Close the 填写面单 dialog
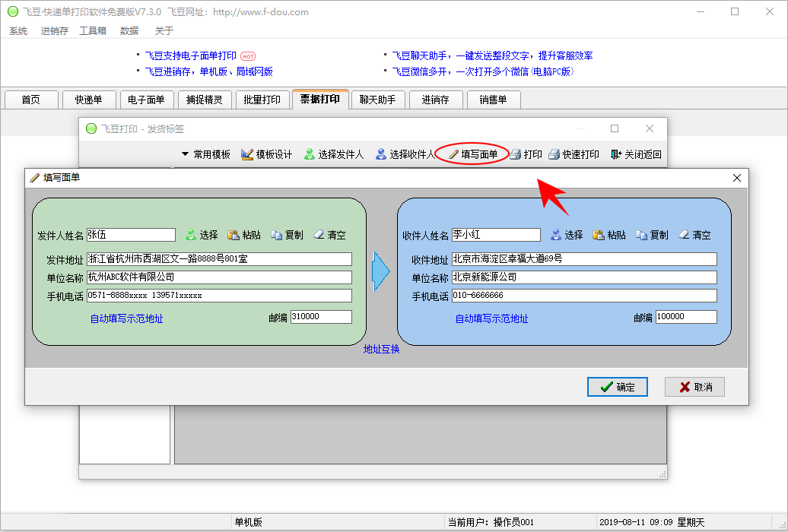The height and width of the screenshot is (532, 788). (x=736, y=178)
